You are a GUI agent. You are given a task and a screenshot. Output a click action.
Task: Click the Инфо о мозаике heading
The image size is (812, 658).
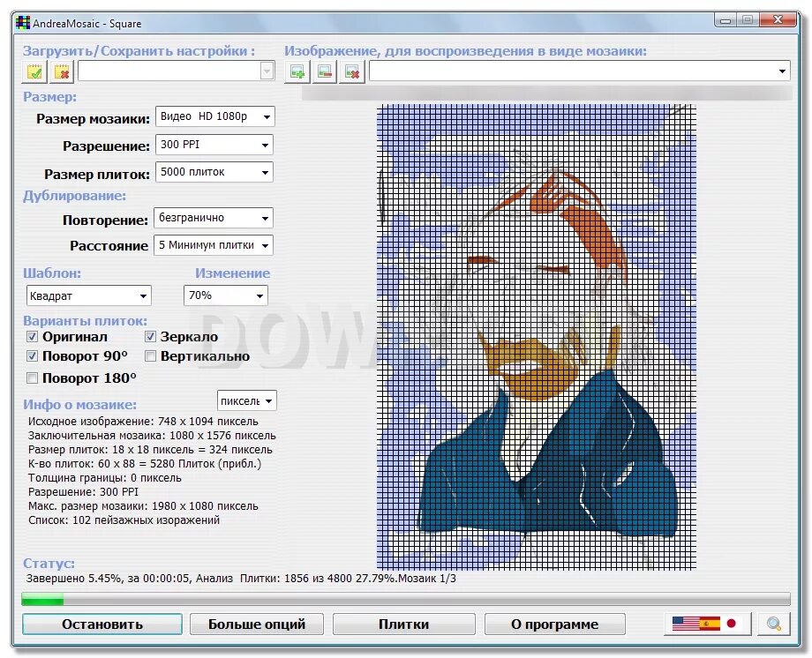point(79,404)
